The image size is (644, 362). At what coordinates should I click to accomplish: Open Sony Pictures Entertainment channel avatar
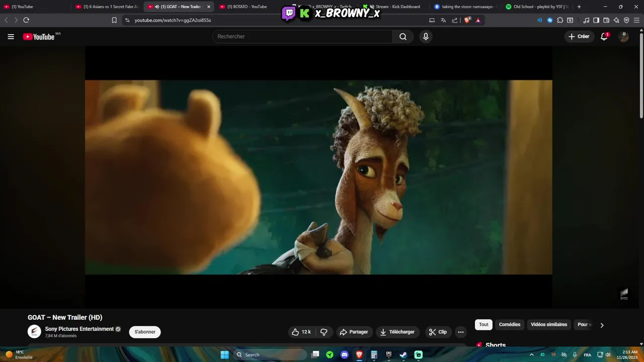[x=34, y=332]
